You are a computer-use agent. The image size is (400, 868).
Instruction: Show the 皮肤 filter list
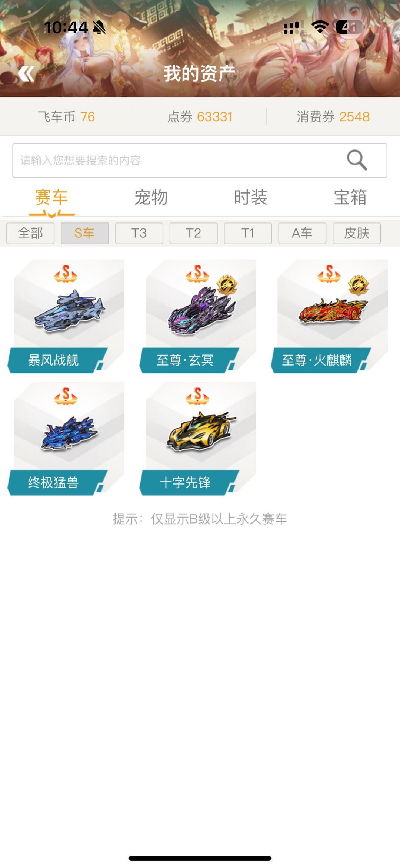point(357,233)
